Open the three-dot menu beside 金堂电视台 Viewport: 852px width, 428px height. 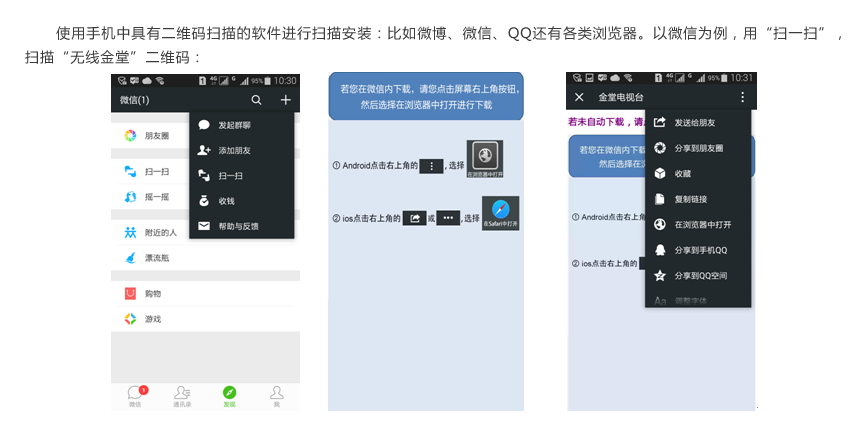coord(742,97)
